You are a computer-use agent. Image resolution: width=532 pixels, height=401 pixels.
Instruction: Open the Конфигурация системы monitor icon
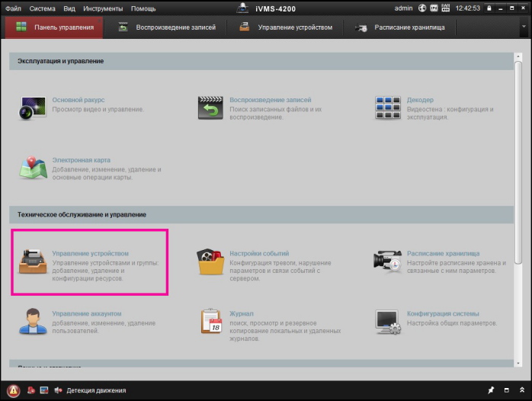tap(387, 322)
